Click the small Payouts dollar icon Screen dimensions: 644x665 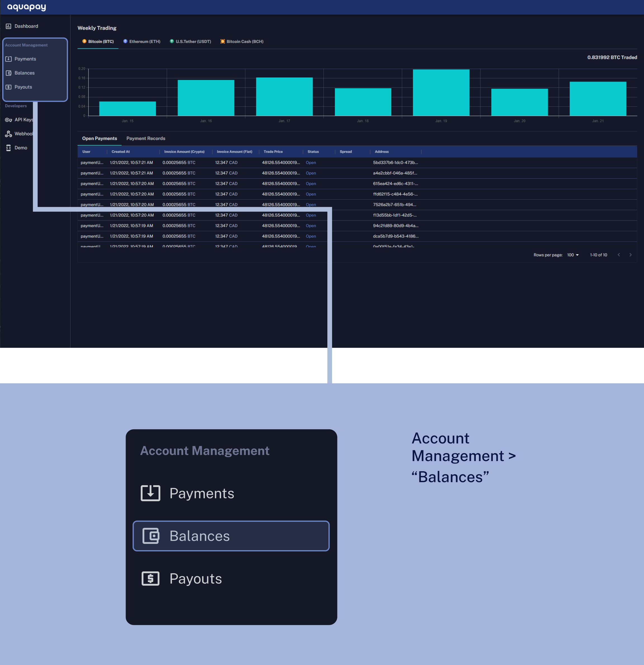click(8, 87)
